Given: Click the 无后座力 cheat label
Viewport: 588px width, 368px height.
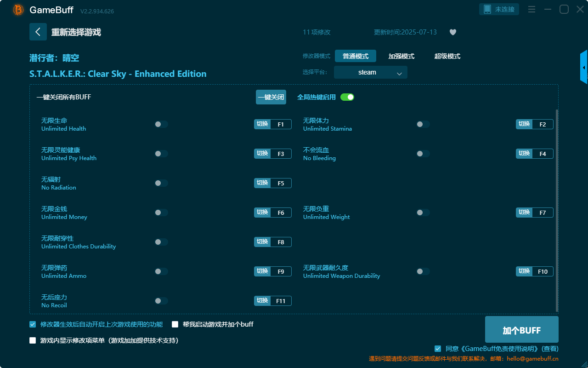Looking at the screenshot, I should tap(54, 297).
